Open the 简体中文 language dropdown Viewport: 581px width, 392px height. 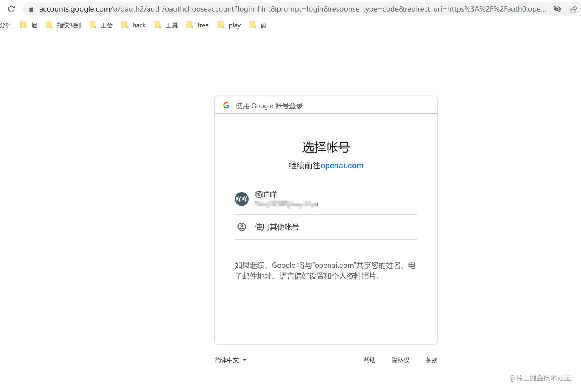[x=231, y=360]
